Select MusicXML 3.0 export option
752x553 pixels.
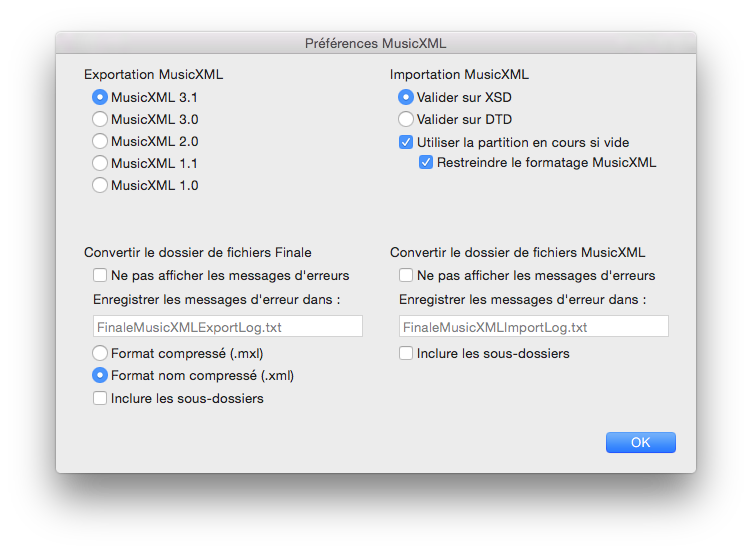point(100,120)
